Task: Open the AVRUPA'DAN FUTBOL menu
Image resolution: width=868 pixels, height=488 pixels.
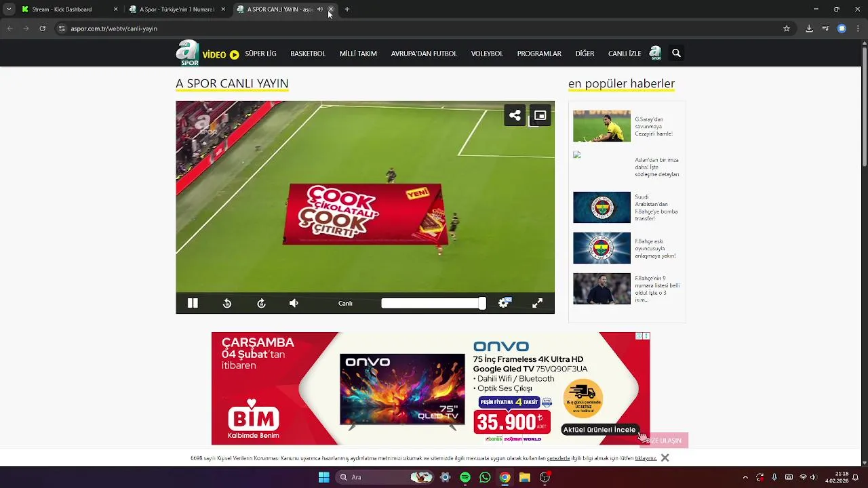Action: coord(424,54)
